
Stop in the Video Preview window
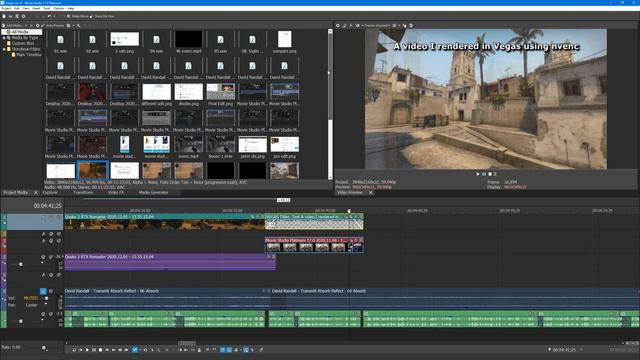pyautogui.click(x=490, y=174)
